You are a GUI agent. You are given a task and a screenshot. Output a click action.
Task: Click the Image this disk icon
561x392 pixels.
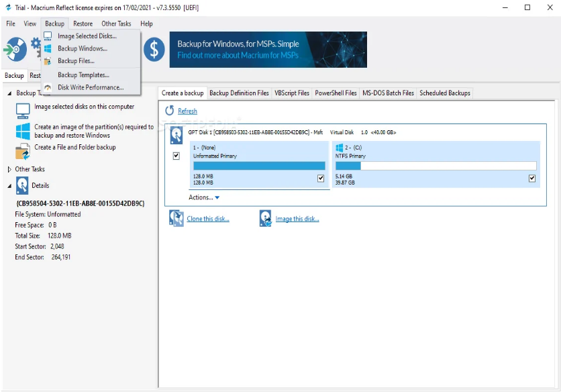click(266, 218)
